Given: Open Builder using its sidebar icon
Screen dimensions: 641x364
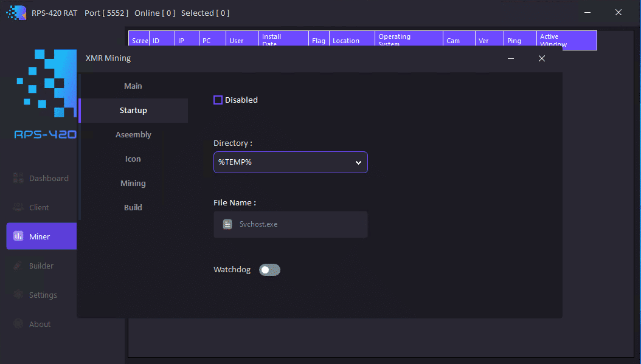Looking at the screenshot, I should [x=18, y=266].
